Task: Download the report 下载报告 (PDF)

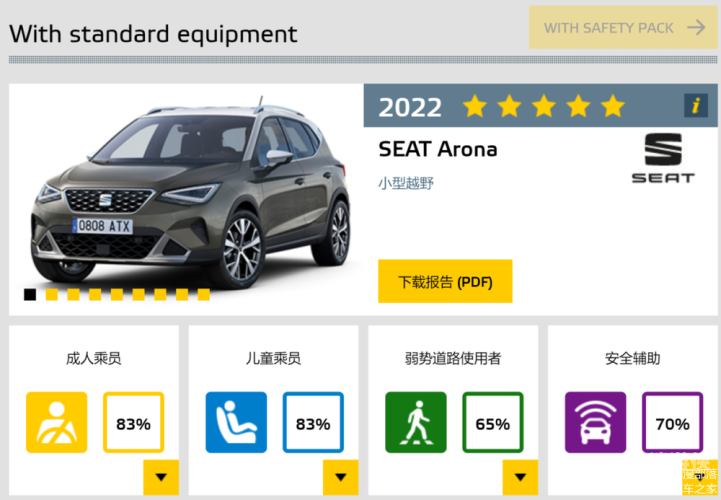Action: click(x=445, y=281)
